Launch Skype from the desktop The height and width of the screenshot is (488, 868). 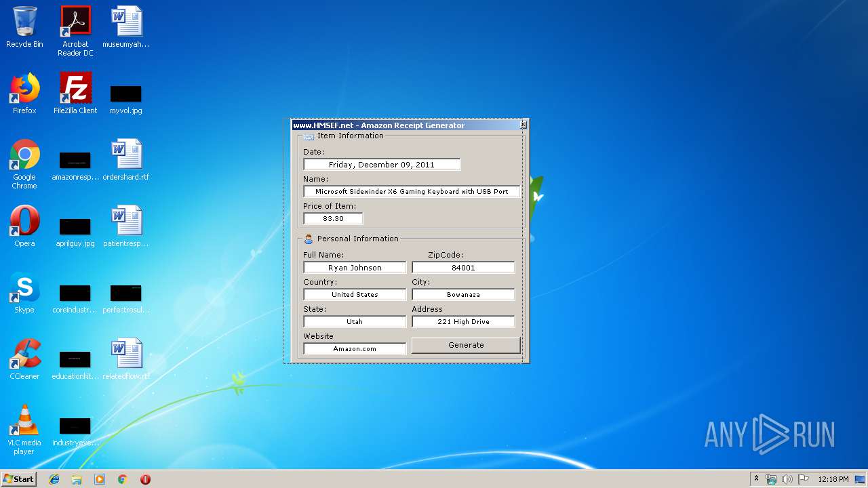[x=24, y=293]
